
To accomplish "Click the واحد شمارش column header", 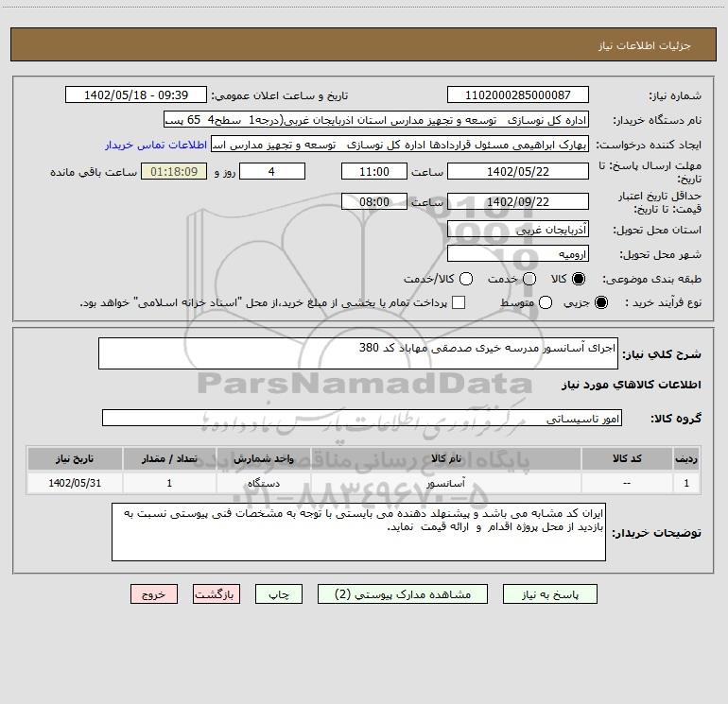I will point(263,458).
